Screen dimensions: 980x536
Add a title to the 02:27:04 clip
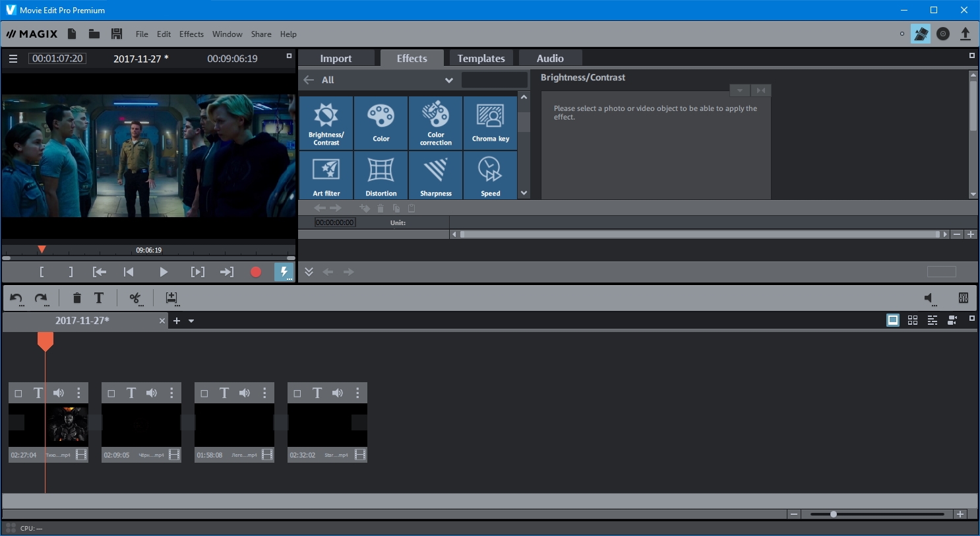pos(38,393)
